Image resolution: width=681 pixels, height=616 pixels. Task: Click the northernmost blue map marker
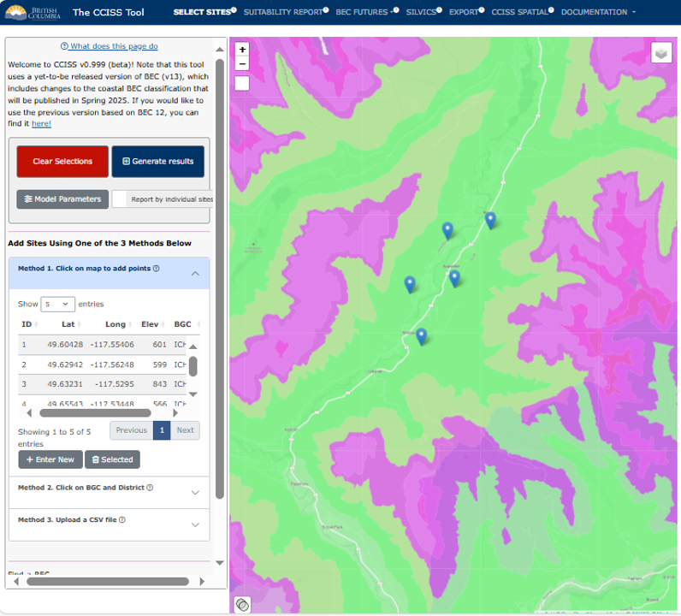coord(490,219)
